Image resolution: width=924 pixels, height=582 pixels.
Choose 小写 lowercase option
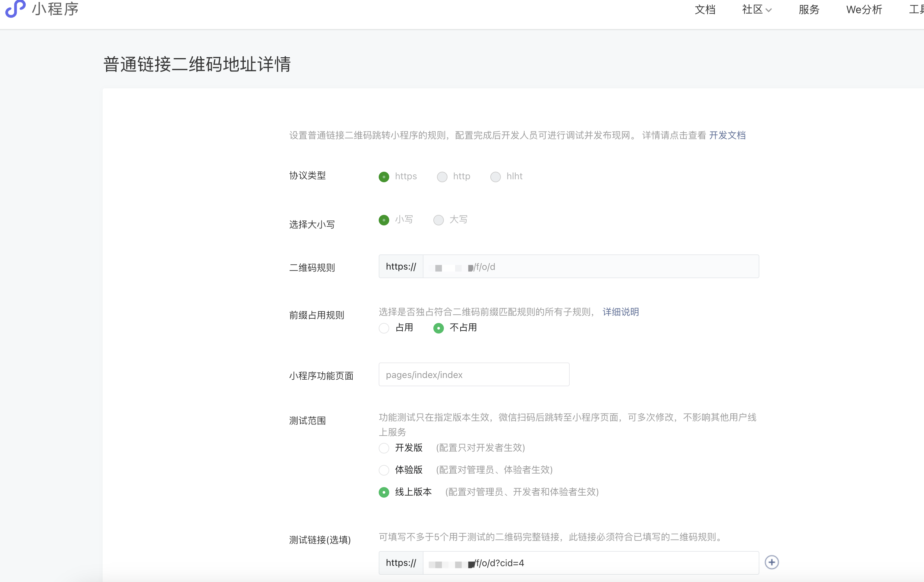click(x=384, y=220)
